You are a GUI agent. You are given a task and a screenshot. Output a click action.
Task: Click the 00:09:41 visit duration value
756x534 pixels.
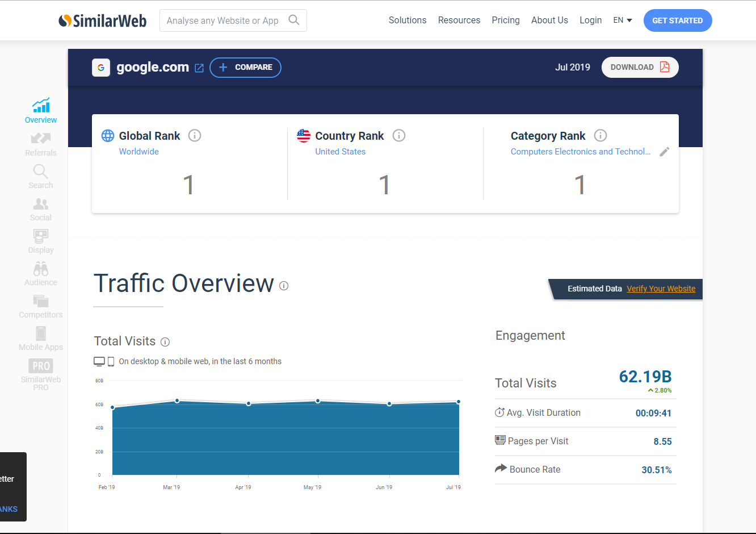point(653,413)
